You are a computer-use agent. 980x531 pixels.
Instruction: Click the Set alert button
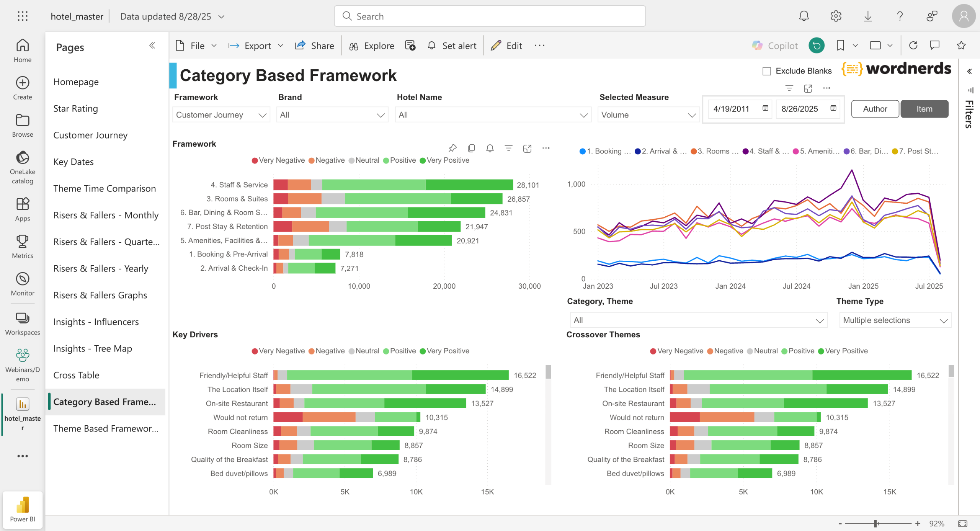[x=452, y=46]
